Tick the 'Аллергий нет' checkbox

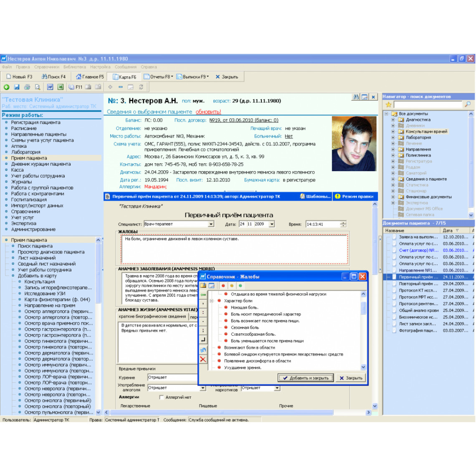[162, 397]
